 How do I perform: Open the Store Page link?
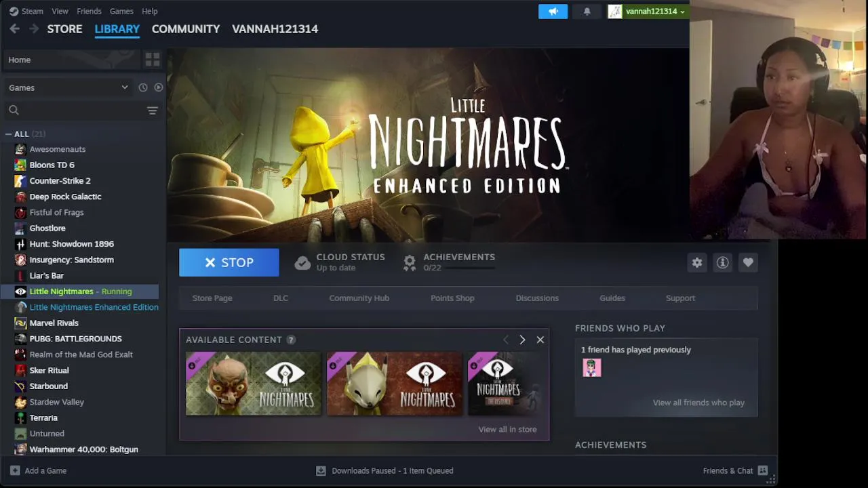212,298
